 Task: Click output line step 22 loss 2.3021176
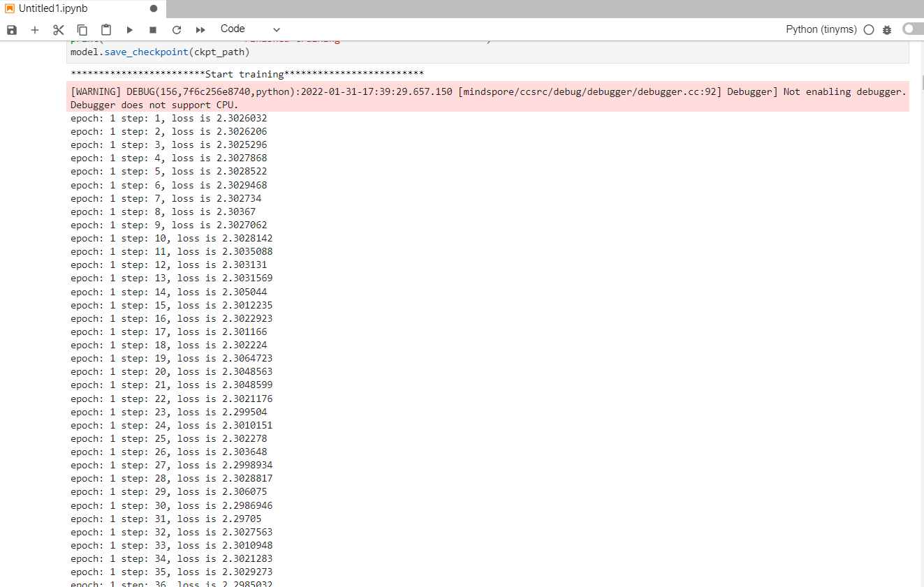(x=171, y=399)
